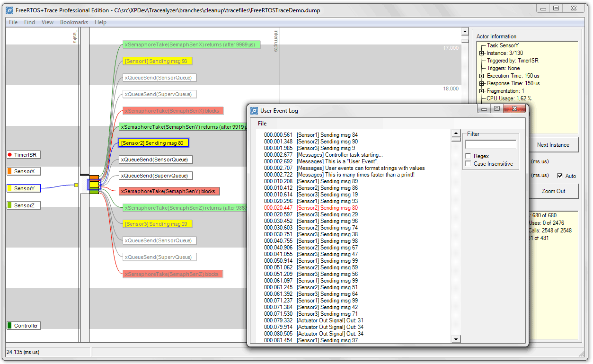The image size is (593, 364).
Task: Open the Find menu
Action: (x=29, y=22)
